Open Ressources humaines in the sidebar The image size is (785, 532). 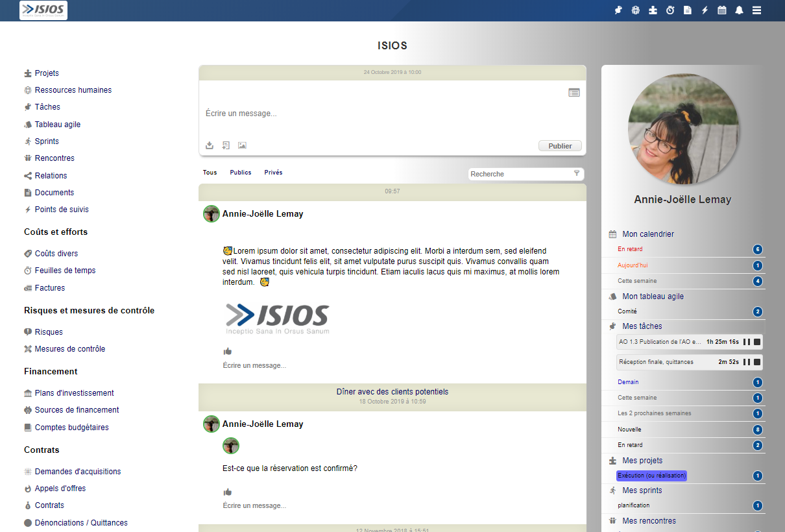[73, 90]
